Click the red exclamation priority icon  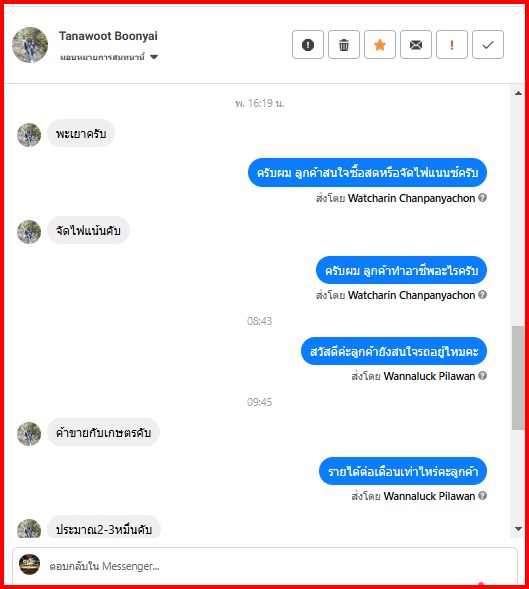click(x=452, y=45)
